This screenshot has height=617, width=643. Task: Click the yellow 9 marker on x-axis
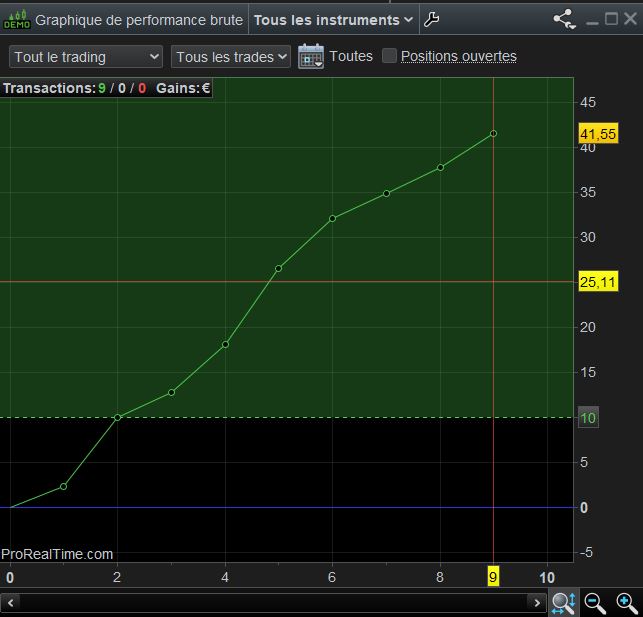[x=493, y=577]
